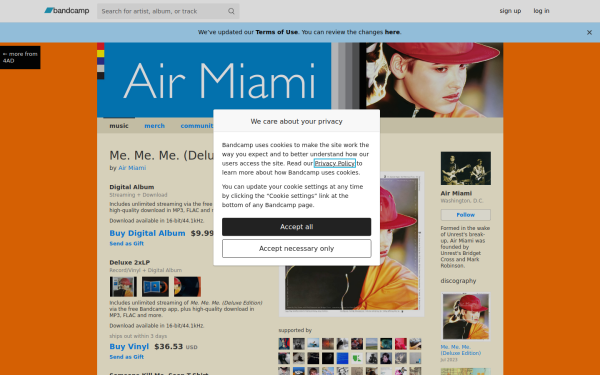
Task: Click last supporter avatar in top row
Action: 415,344
